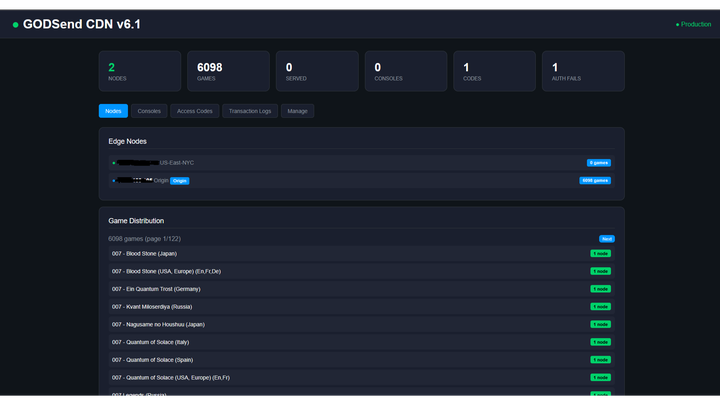Screen dimensions: 720x405
Task: Click 1 node badge for Quantum of Solace (Italy)
Action: click(x=600, y=342)
